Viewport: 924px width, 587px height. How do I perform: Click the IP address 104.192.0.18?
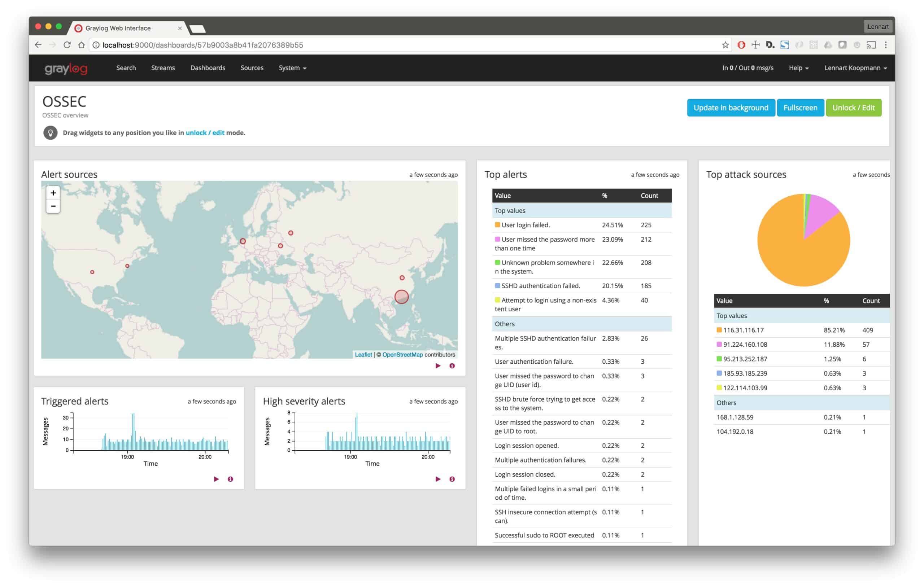735,432
